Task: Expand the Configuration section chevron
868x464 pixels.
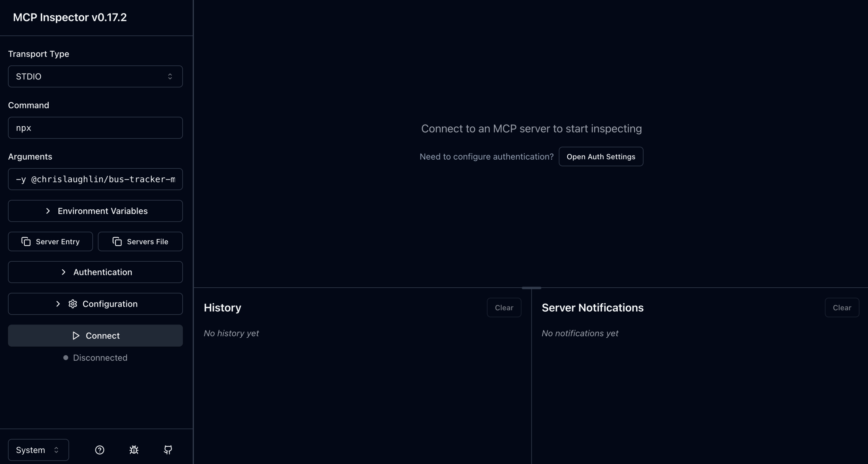Action: coord(58,304)
